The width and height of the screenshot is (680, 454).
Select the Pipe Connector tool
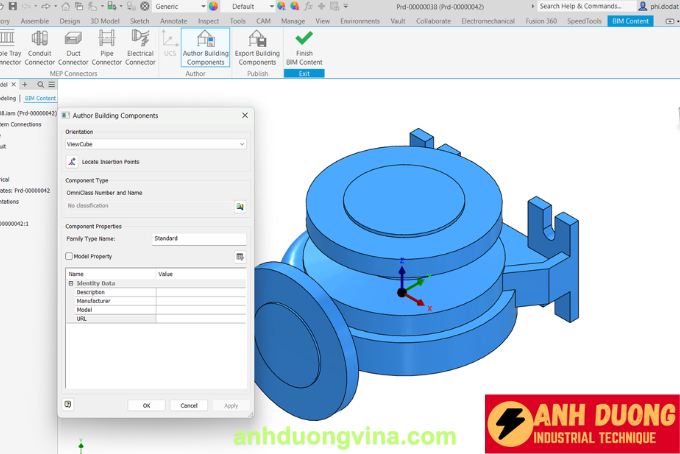[107, 47]
